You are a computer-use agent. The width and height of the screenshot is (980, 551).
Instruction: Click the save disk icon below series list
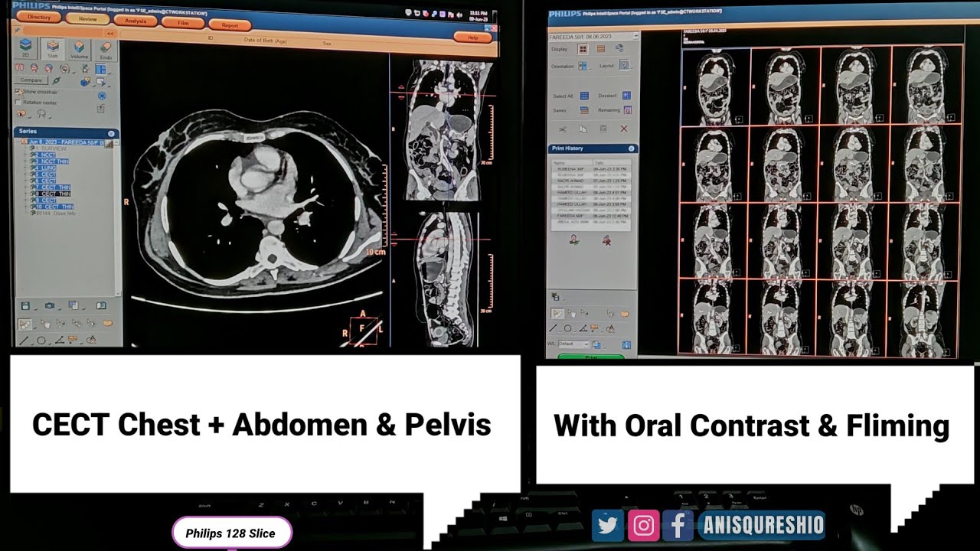pyautogui.click(x=25, y=305)
